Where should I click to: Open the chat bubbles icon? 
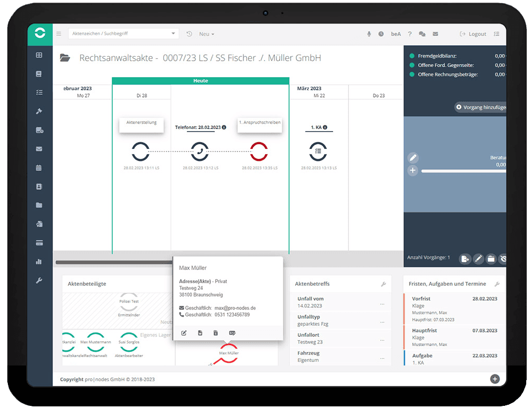click(422, 34)
